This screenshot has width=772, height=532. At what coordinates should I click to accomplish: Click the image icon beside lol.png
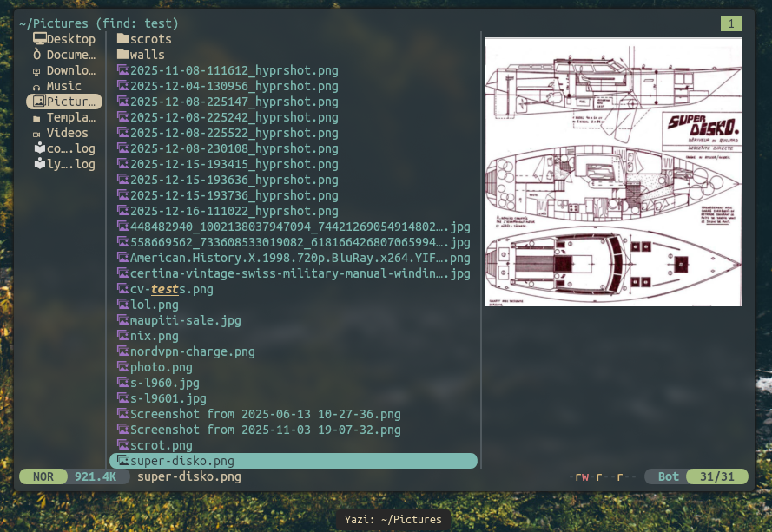(122, 305)
